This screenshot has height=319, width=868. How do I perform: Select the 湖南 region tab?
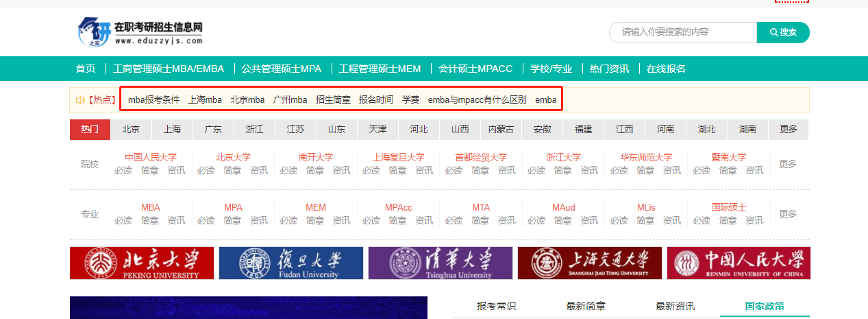pos(747,130)
